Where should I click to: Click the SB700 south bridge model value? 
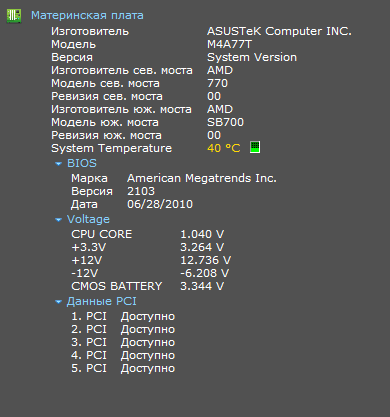point(225,122)
